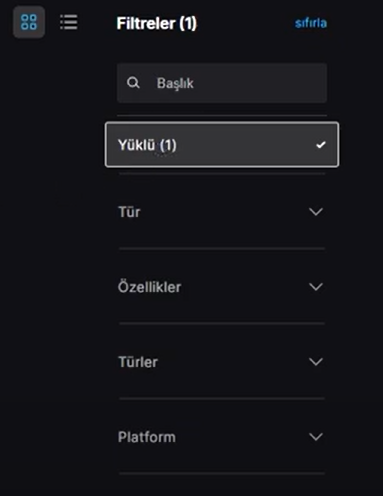This screenshot has height=496, width=383.
Task: Toggle the Yüklü (1) filter off
Action: click(222, 145)
